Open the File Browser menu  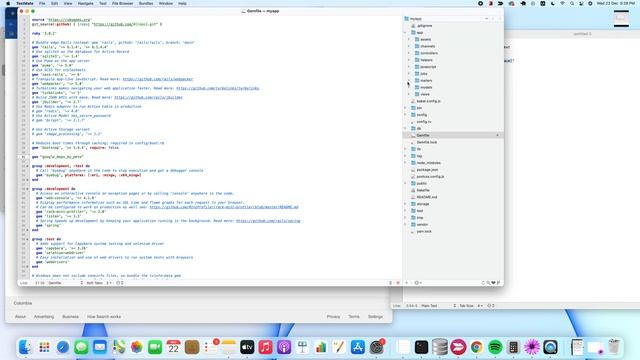pyautogui.click(x=122, y=3)
